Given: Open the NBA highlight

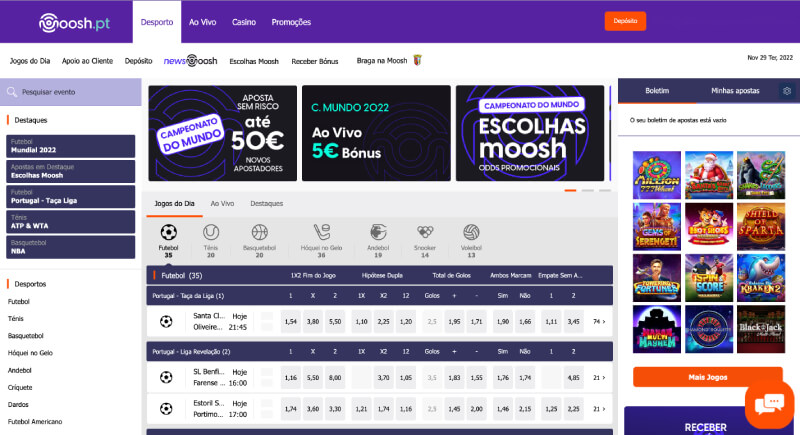Looking at the screenshot, I should pyautogui.click(x=70, y=247).
